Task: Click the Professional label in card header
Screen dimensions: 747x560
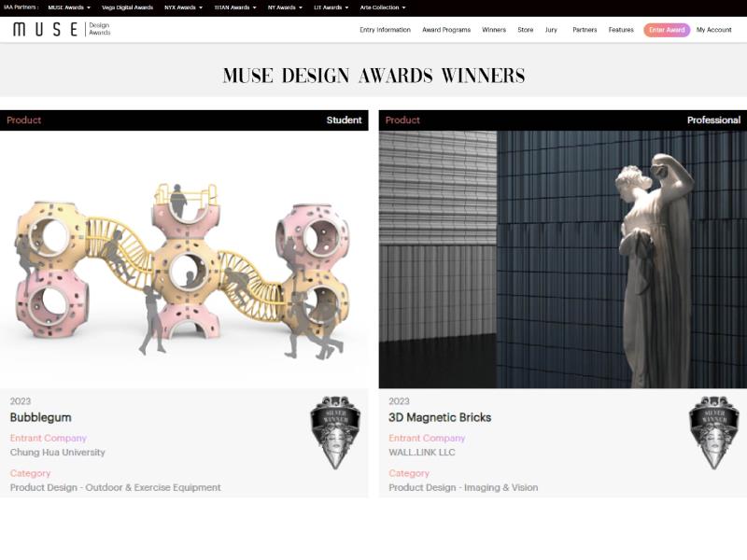Action: tap(713, 120)
